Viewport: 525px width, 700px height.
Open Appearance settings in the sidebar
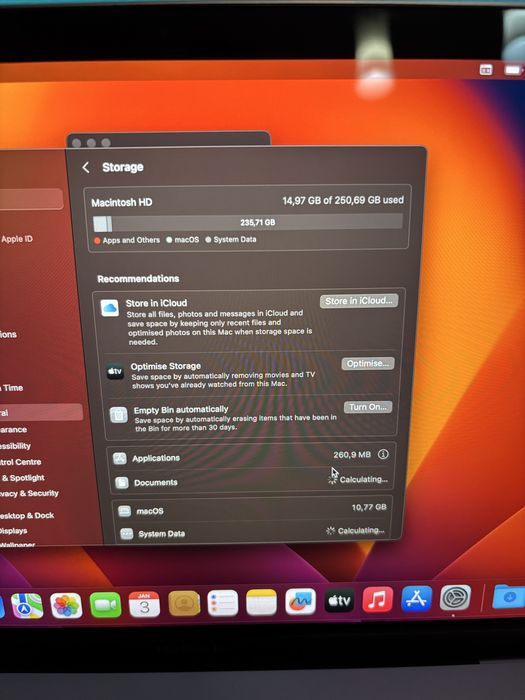click(x=13, y=429)
